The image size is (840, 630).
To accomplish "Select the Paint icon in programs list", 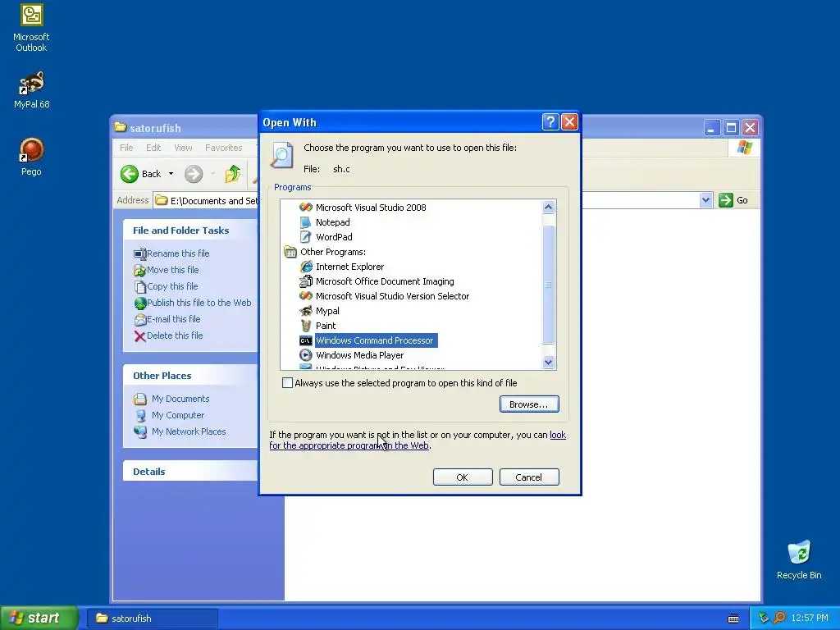I will tap(305, 325).
